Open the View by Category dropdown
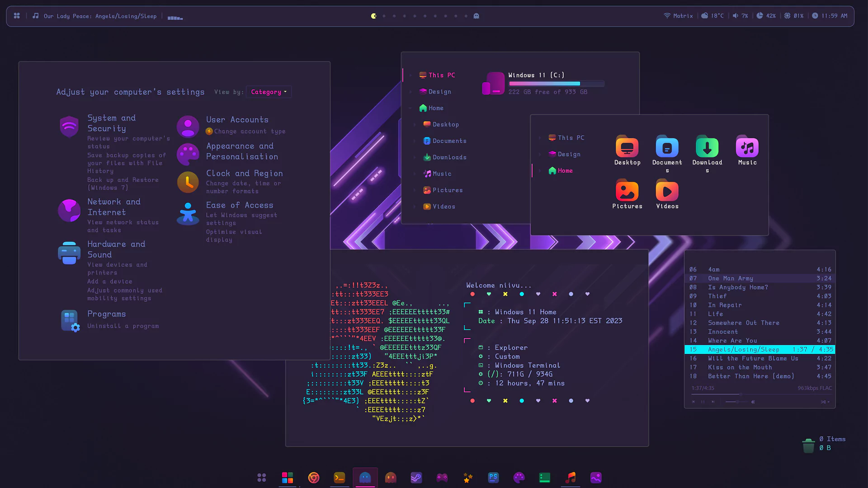This screenshot has height=488, width=868. coord(269,92)
